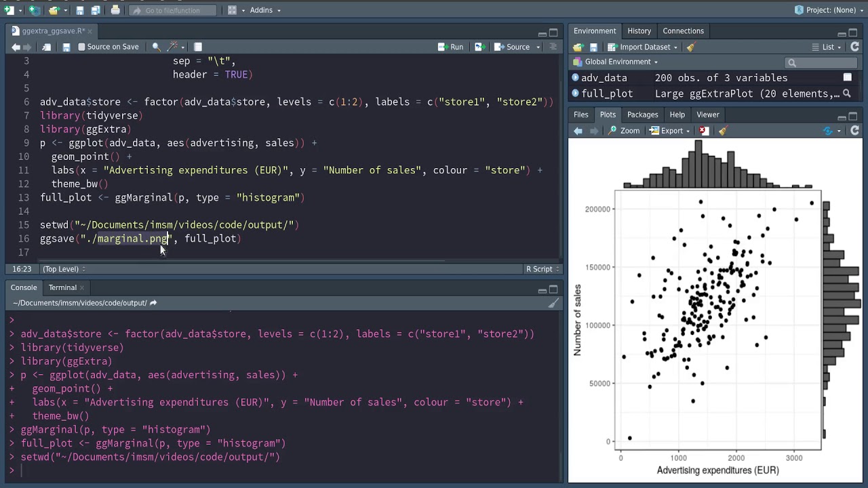The height and width of the screenshot is (488, 868).
Task: Focus the Go to file/function field
Action: (x=172, y=10)
